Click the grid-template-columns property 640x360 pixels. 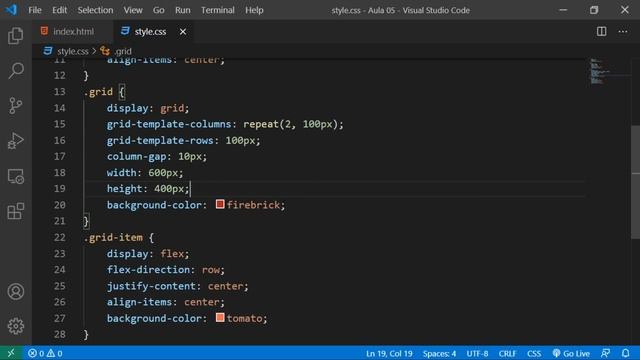169,124
